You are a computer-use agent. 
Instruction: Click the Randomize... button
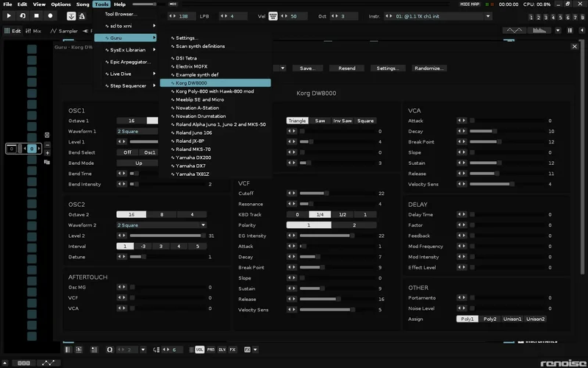(429, 68)
